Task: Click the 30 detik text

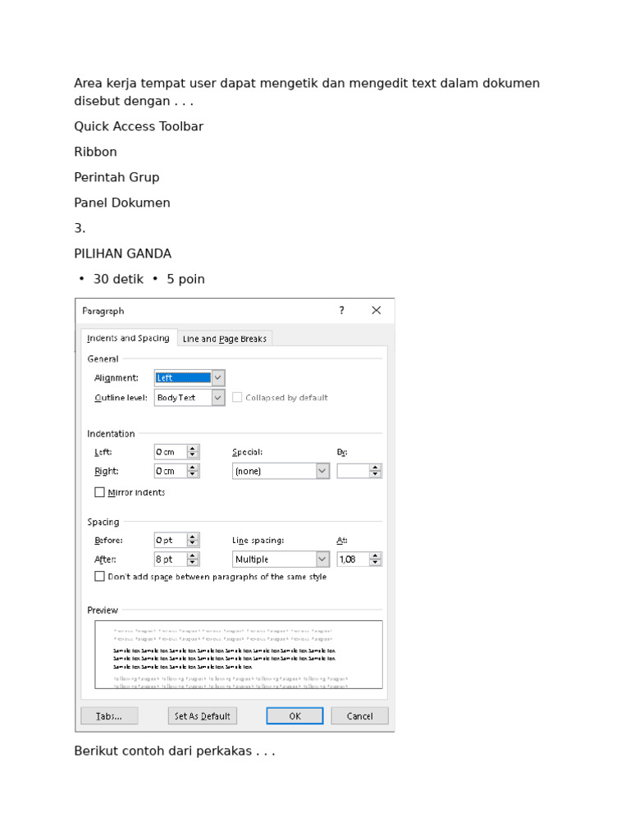Action: (x=118, y=279)
